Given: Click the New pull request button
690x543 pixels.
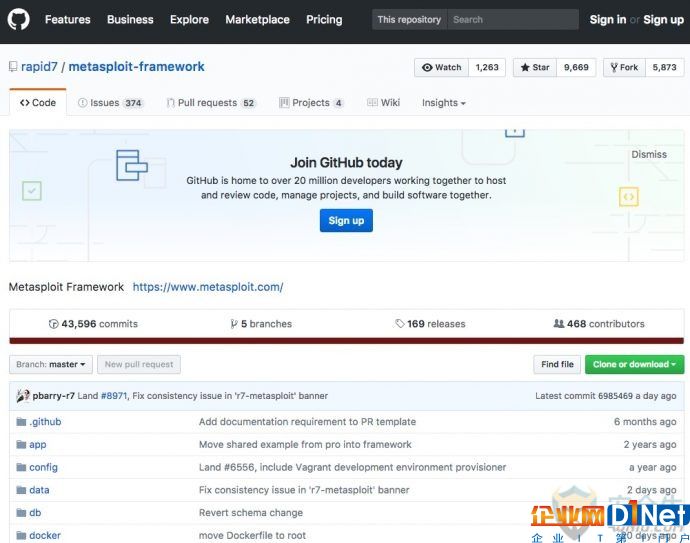Looking at the screenshot, I should click(x=139, y=364).
